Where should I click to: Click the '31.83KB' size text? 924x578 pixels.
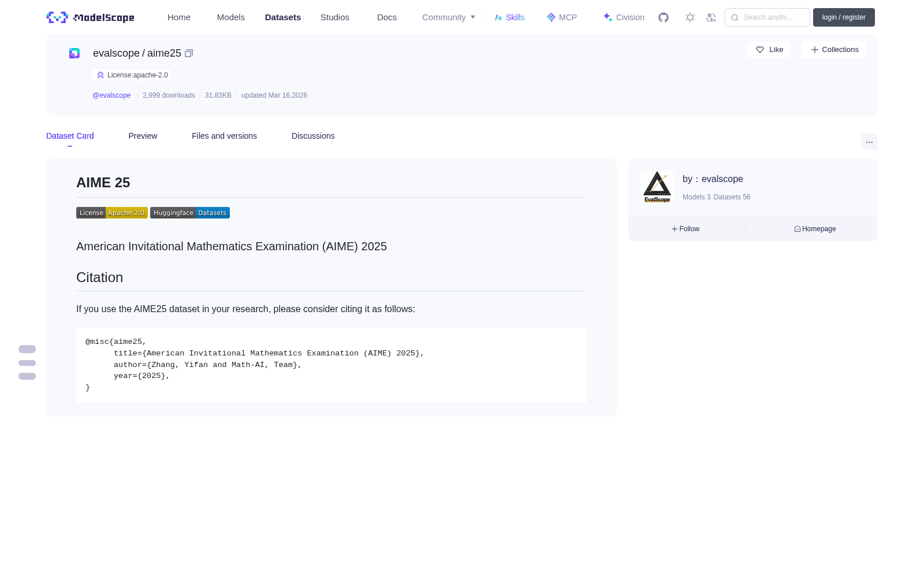click(218, 95)
